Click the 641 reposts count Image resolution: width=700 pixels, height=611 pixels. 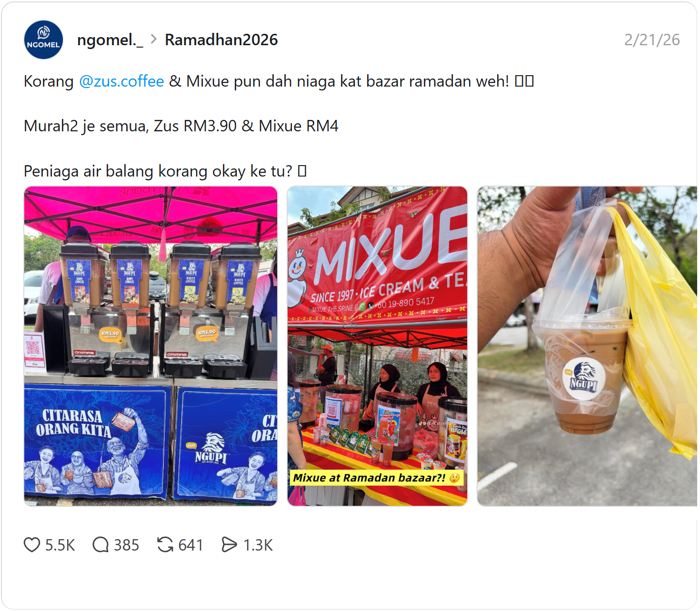(x=190, y=545)
